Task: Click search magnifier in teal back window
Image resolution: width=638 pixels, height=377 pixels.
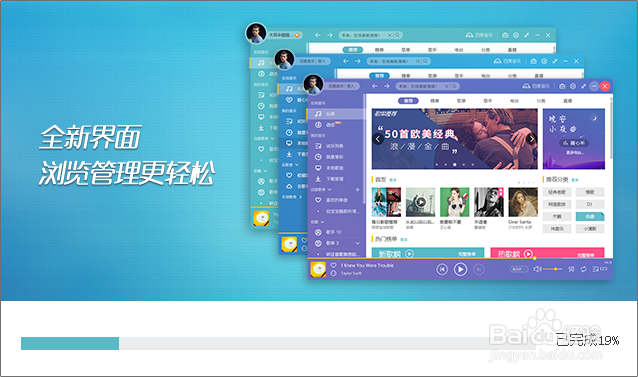Action: click(398, 35)
